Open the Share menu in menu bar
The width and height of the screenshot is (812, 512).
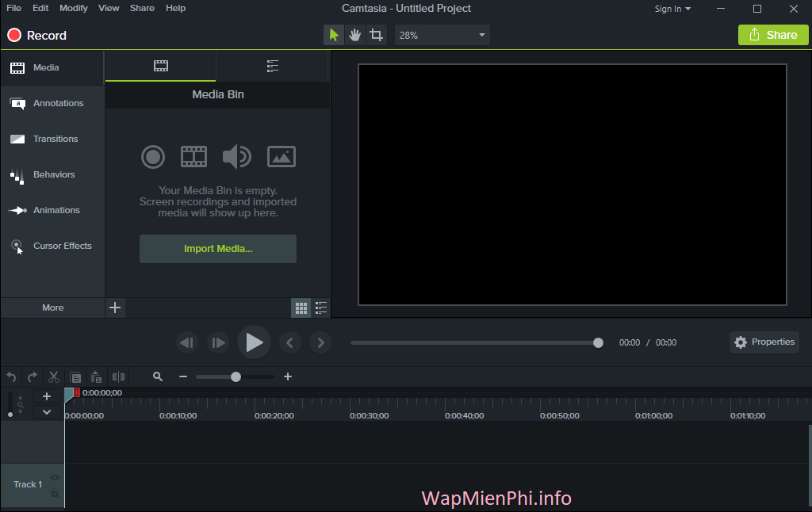pos(142,8)
